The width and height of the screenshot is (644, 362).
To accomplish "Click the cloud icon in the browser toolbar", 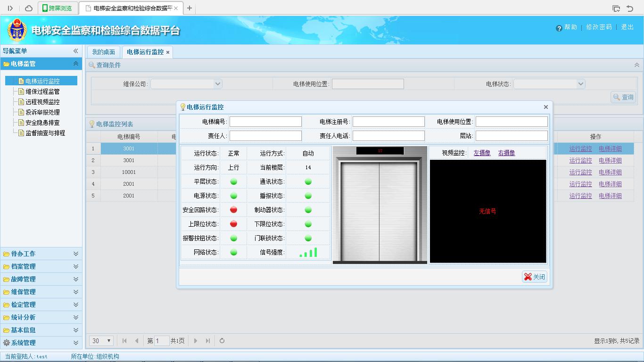I will click(x=29, y=8).
